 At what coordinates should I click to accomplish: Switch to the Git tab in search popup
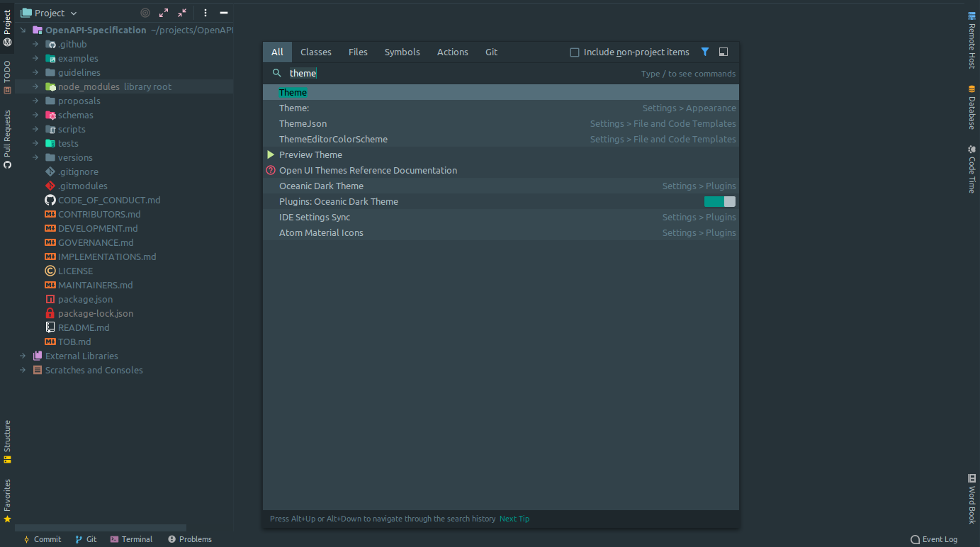point(491,52)
